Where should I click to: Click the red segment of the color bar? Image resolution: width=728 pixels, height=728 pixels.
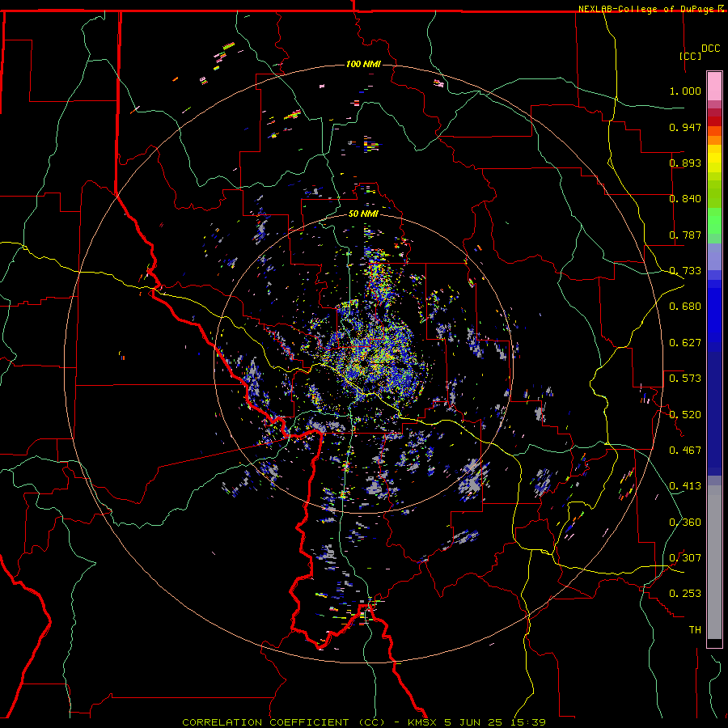click(x=714, y=121)
